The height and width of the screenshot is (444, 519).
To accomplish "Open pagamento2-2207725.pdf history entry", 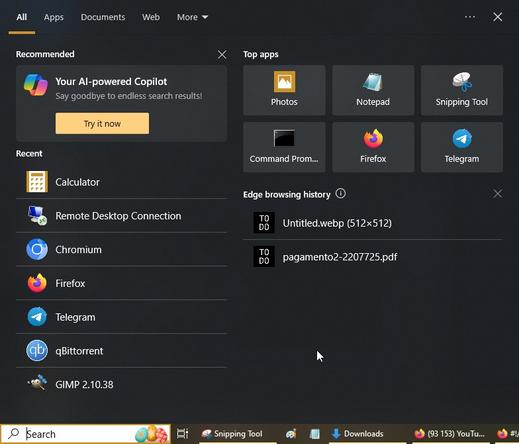I will (373, 257).
